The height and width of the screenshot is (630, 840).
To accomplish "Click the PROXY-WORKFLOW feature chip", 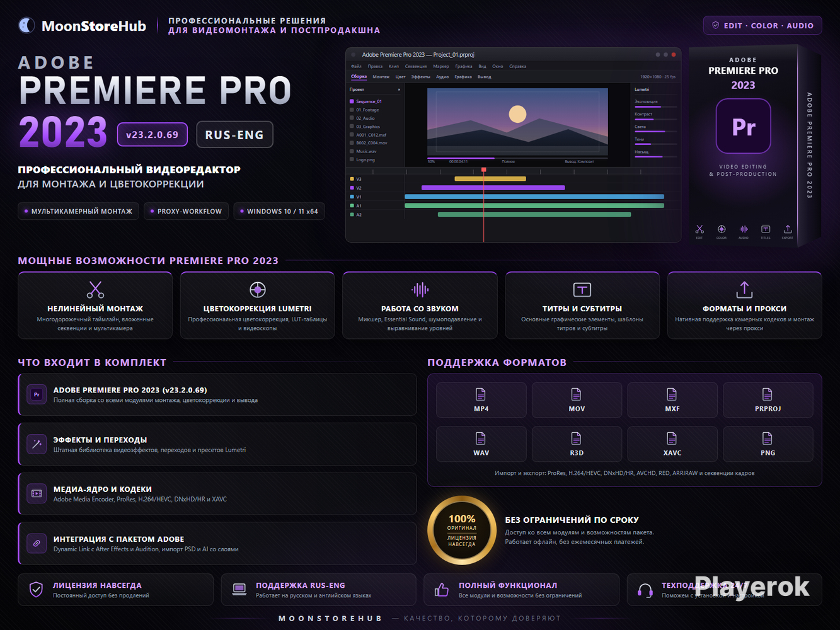I will (186, 211).
